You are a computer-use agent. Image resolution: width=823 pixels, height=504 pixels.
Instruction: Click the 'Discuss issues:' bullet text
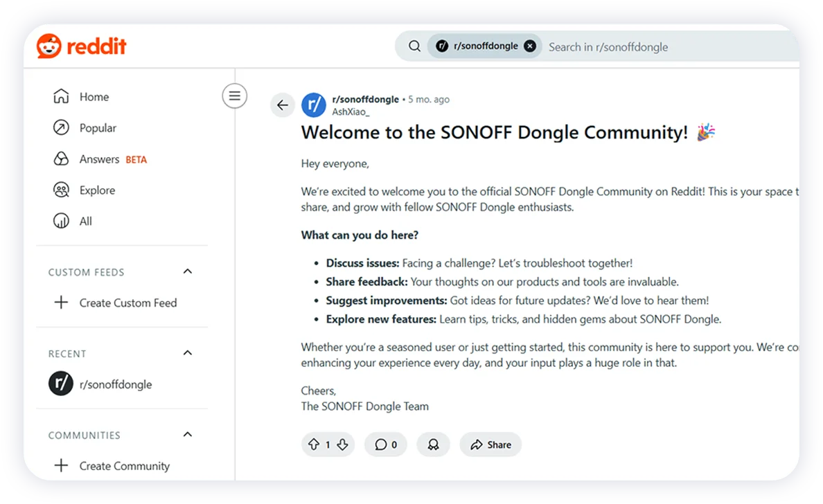pyautogui.click(x=363, y=263)
